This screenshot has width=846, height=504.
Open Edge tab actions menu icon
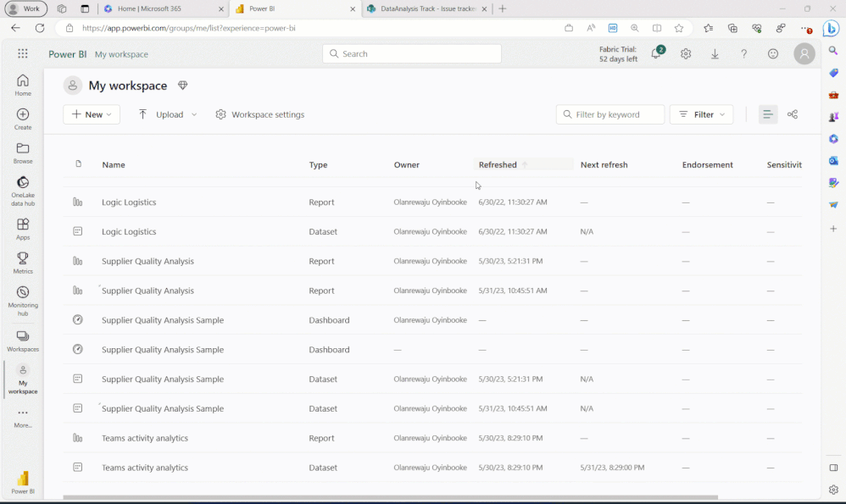click(85, 8)
